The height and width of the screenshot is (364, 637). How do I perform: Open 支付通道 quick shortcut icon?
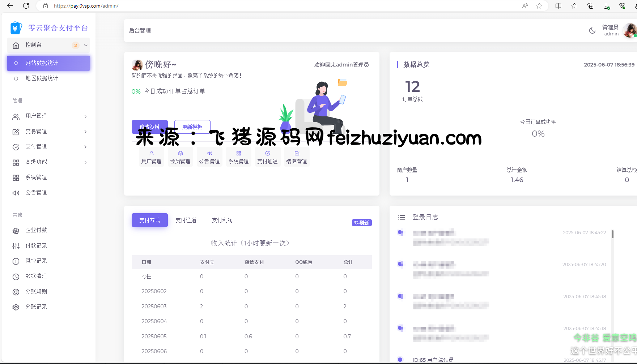[267, 154]
